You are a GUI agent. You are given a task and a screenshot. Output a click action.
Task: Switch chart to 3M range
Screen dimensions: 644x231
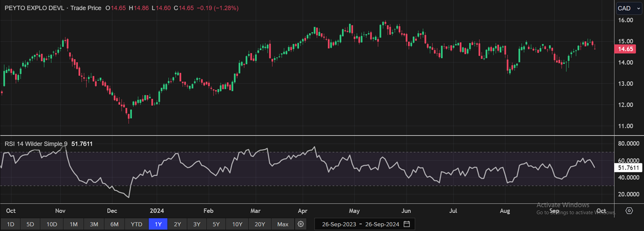point(94,224)
